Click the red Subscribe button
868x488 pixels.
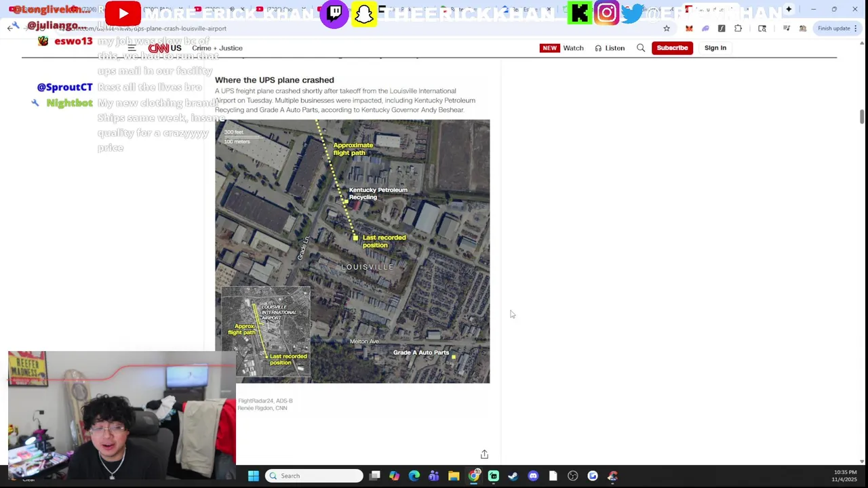pos(672,48)
